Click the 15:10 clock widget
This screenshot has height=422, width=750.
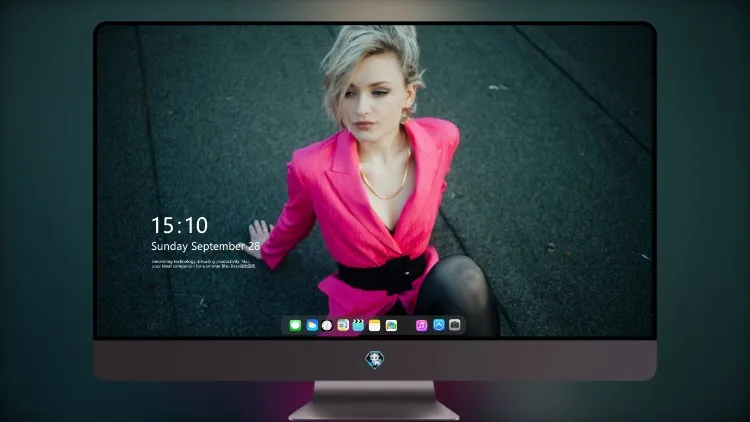(x=179, y=225)
